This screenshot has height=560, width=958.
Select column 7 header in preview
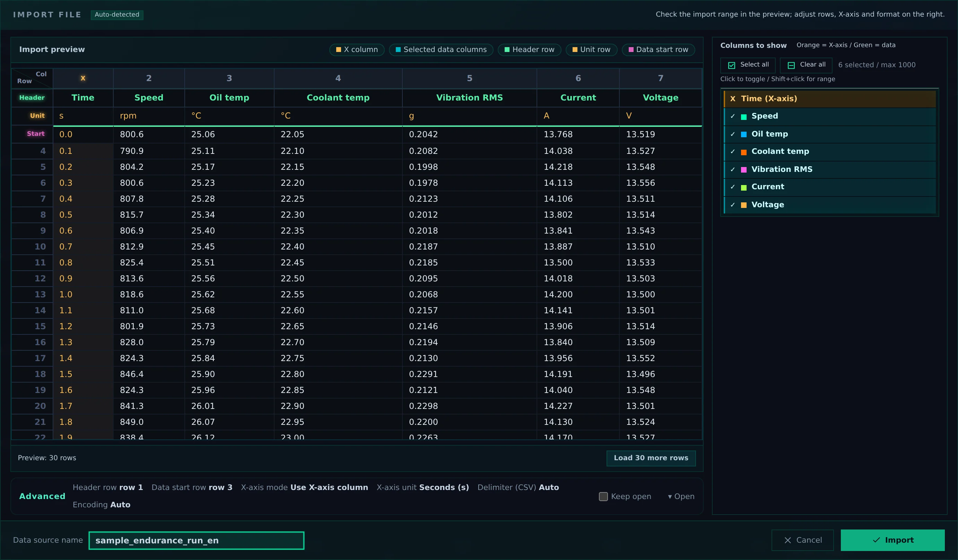click(x=660, y=78)
